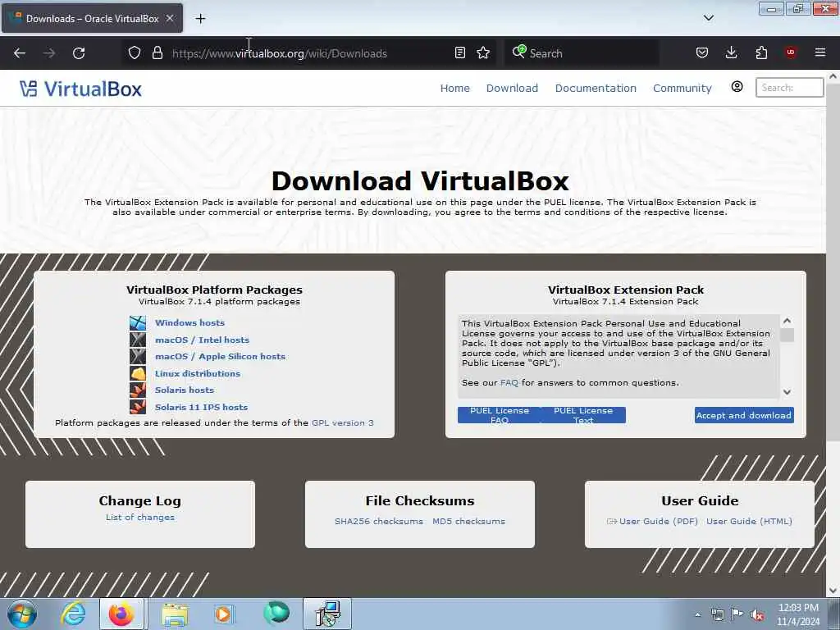Click the Solaris 11 IPS hosts icon
The image size is (840, 630).
click(x=138, y=407)
